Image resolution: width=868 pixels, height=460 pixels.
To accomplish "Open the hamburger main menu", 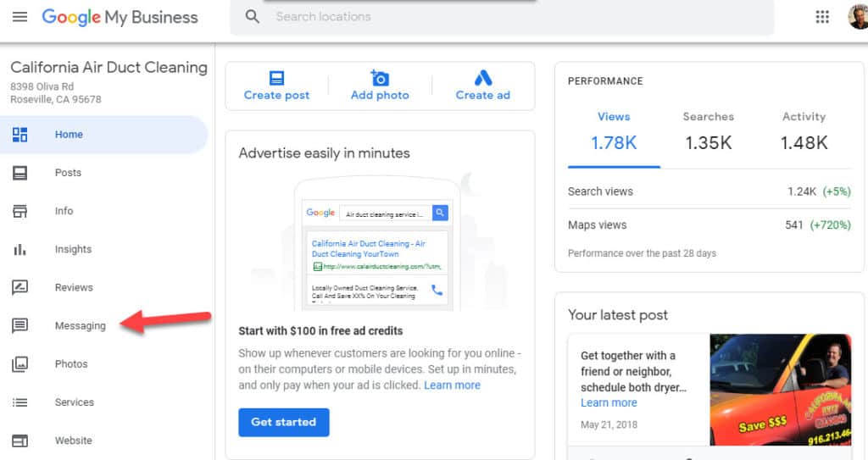I will (x=20, y=17).
